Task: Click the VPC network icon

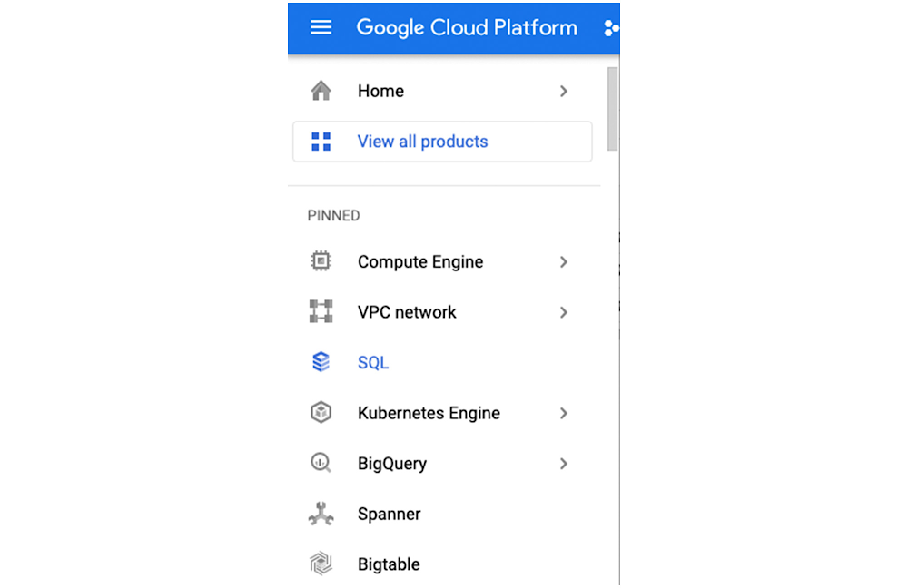Action: coord(321,312)
